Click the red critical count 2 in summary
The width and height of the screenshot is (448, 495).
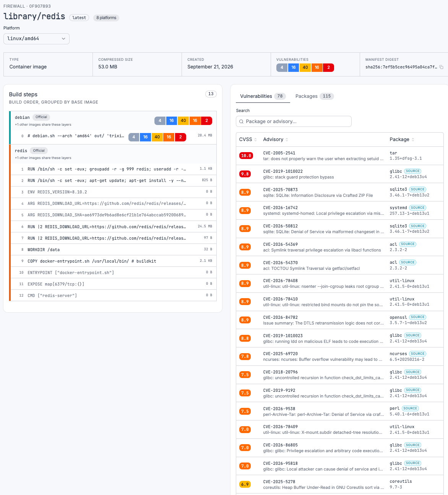328,67
